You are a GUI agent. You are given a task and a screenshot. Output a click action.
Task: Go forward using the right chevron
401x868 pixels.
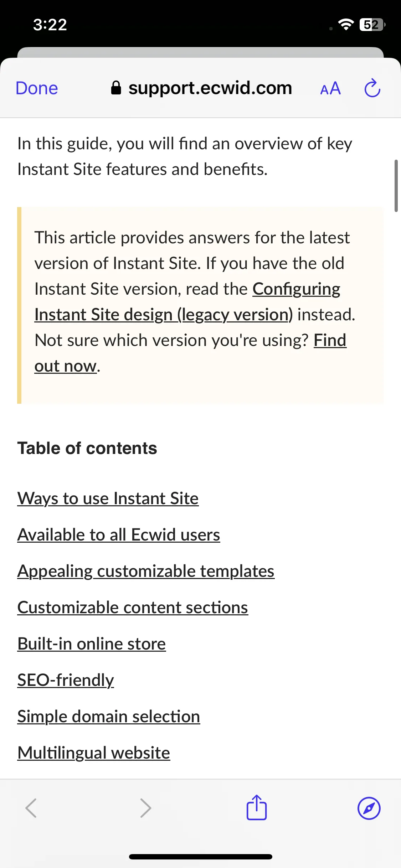[x=145, y=808]
